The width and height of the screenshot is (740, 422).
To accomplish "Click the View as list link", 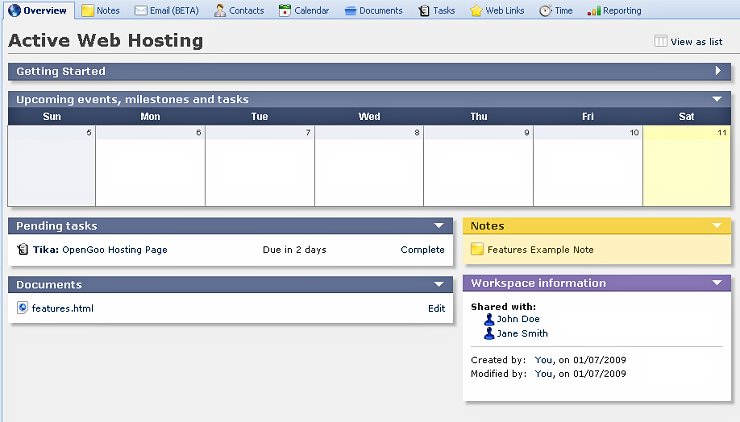I will (696, 42).
